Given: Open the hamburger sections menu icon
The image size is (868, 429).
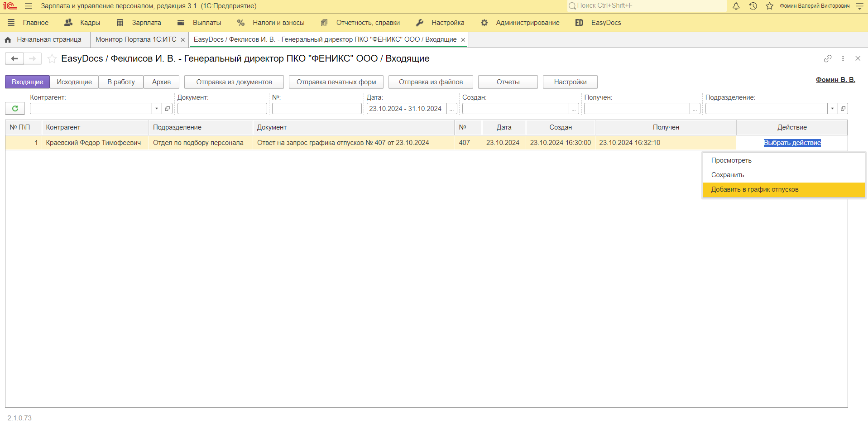Looking at the screenshot, I should click(x=29, y=6).
